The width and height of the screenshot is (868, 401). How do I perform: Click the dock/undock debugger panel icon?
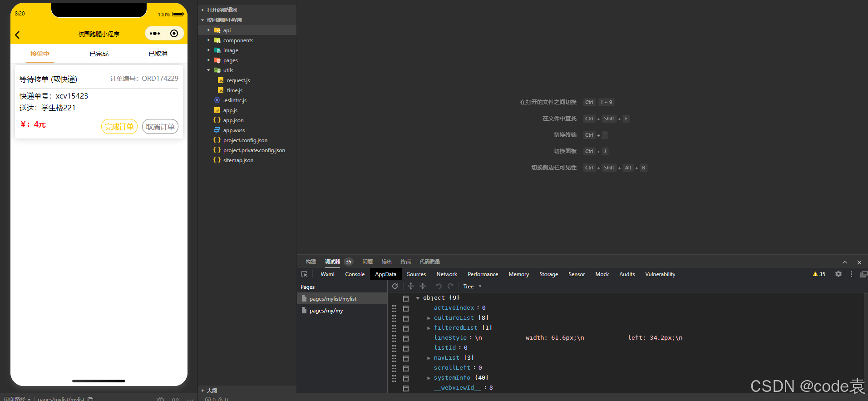tap(863, 274)
